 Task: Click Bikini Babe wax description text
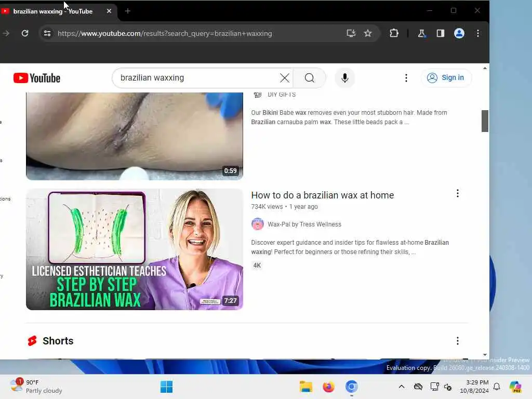click(x=349, y=117)
